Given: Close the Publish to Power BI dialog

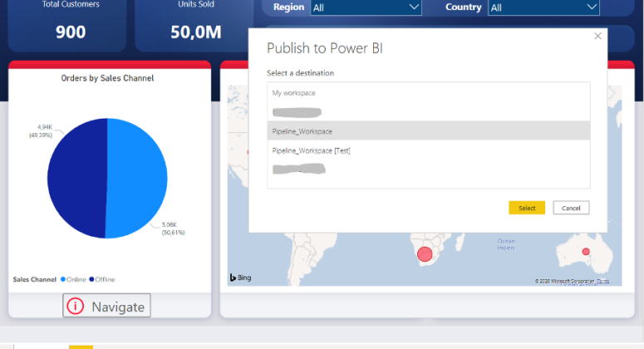Looking at the screenshot, I should click(x=597, y=36).
